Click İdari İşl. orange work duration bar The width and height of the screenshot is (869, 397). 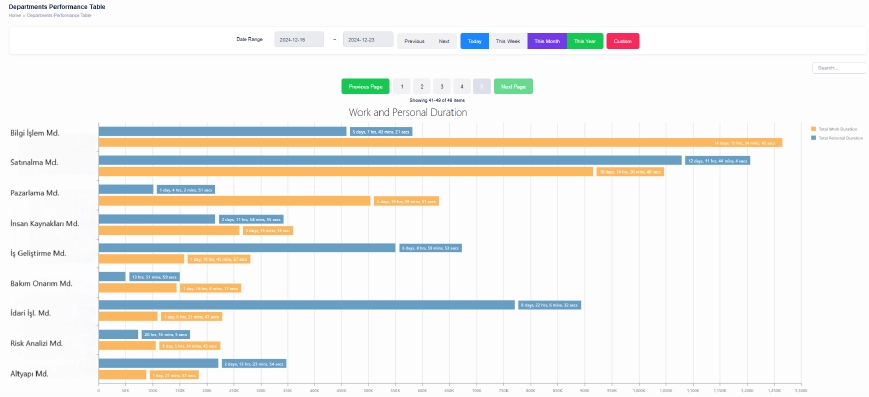[128, 317]
